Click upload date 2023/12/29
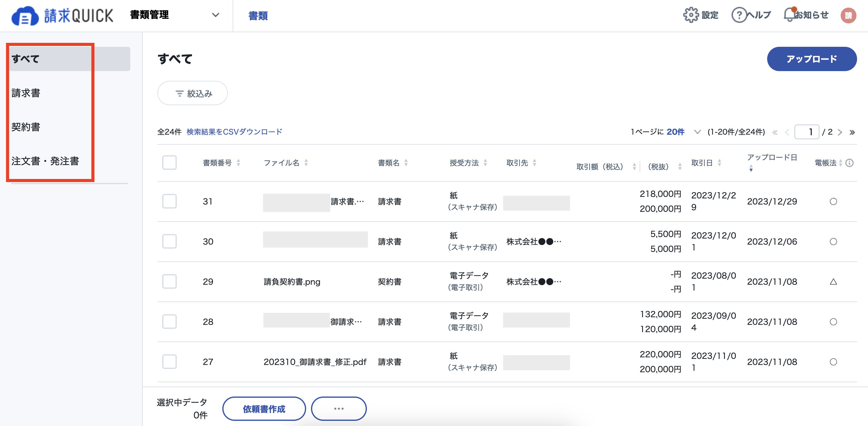Viewport: 868px width, 426px height. tap(772, 201)
